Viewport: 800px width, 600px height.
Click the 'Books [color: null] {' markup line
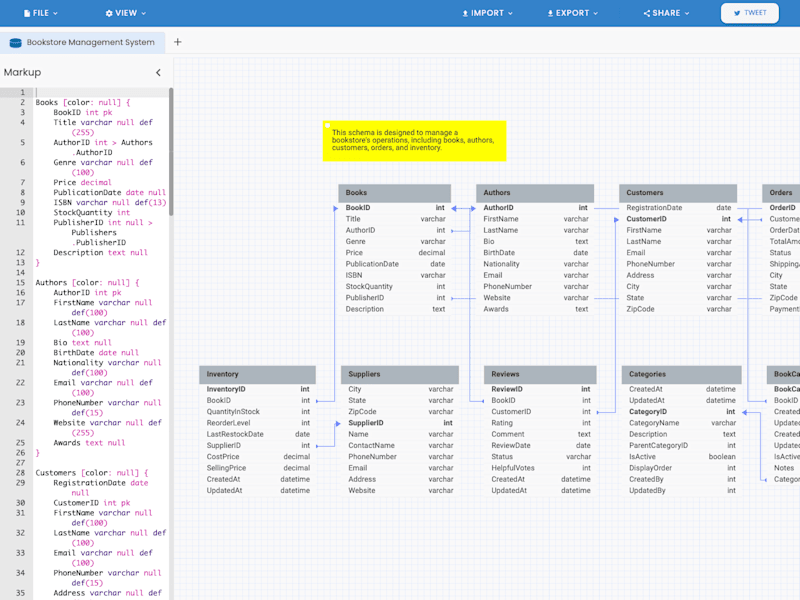[83, 103]
